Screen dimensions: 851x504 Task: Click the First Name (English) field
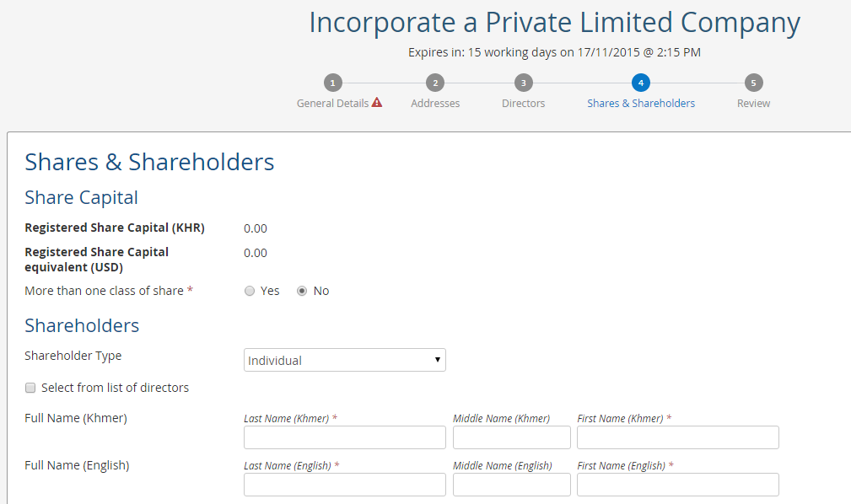(678, 485)
